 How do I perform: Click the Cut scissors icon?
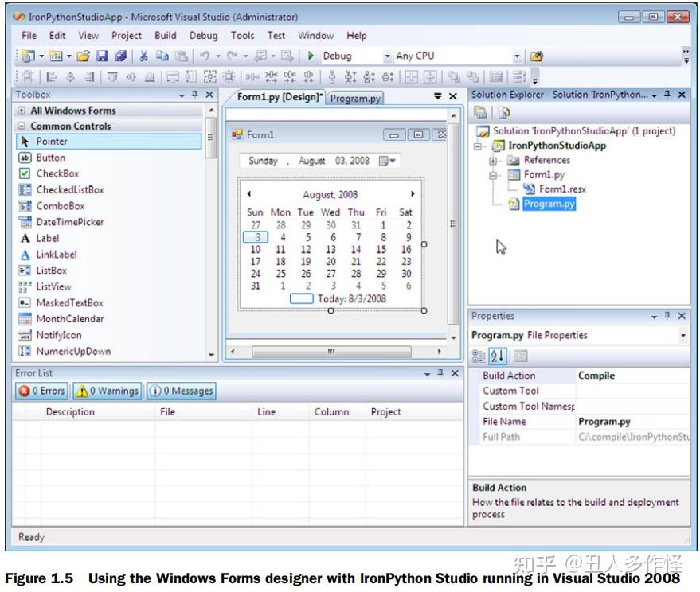[144, 56]
